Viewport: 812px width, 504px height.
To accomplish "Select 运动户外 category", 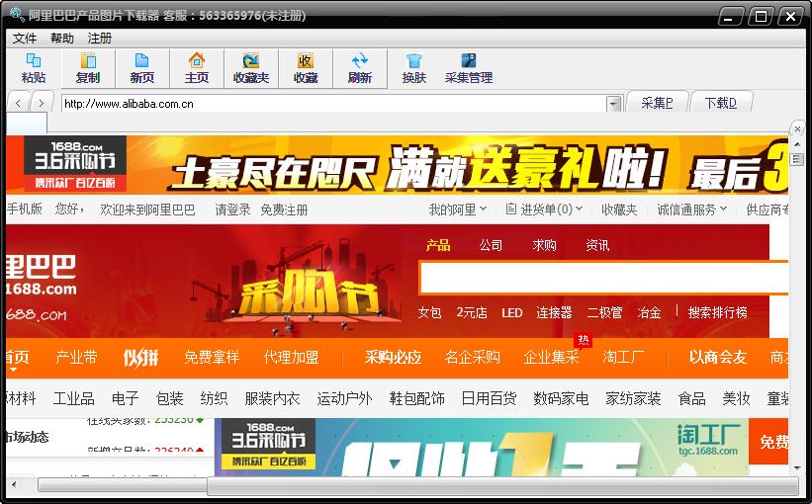I will click(344, 398).
